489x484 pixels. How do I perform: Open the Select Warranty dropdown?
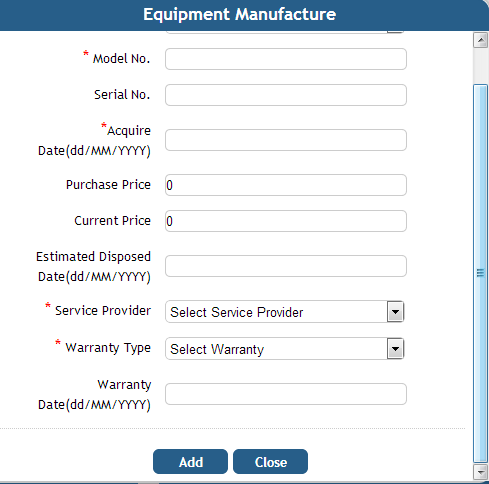tap(285, 349)
